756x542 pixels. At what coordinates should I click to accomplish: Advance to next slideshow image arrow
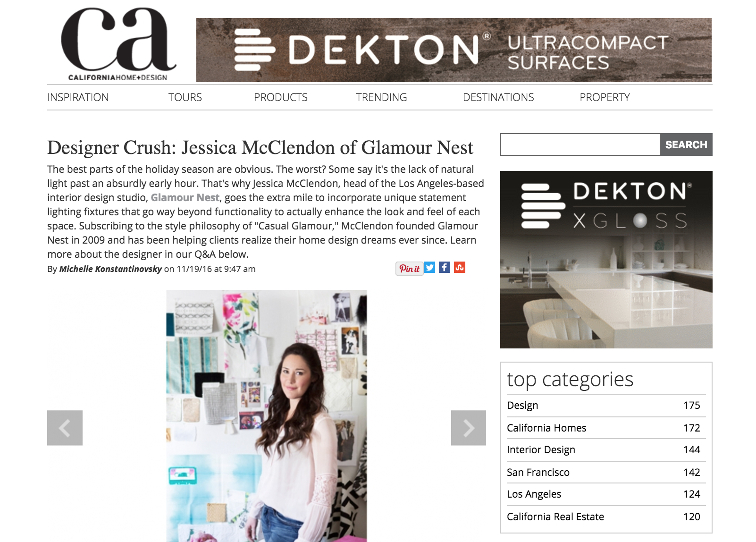[469, 428]
